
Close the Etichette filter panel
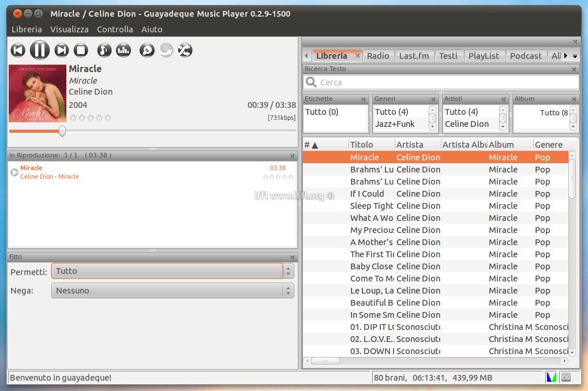(x=363, y=99)
